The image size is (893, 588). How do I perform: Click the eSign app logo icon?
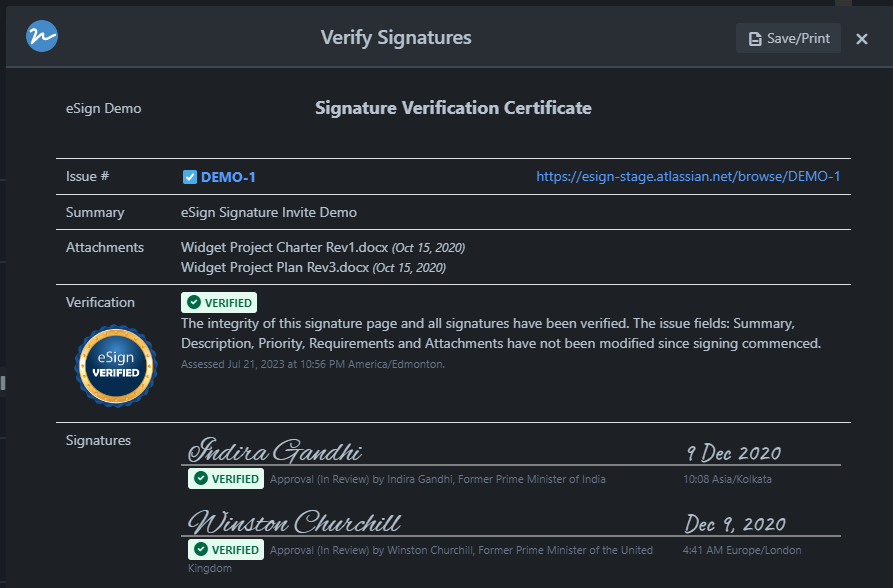pyautogui.click(x=42, y=37)
